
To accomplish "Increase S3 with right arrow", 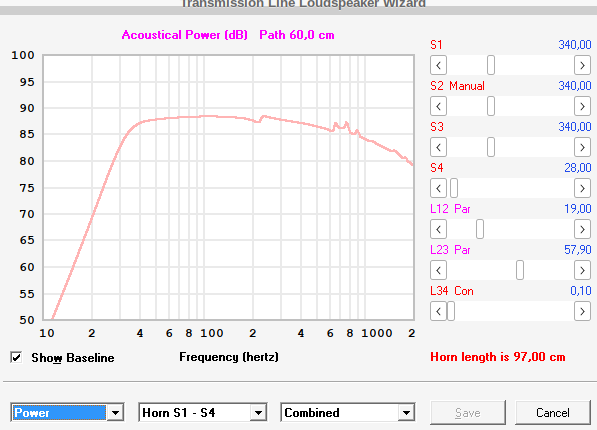I will coord(582,147).
